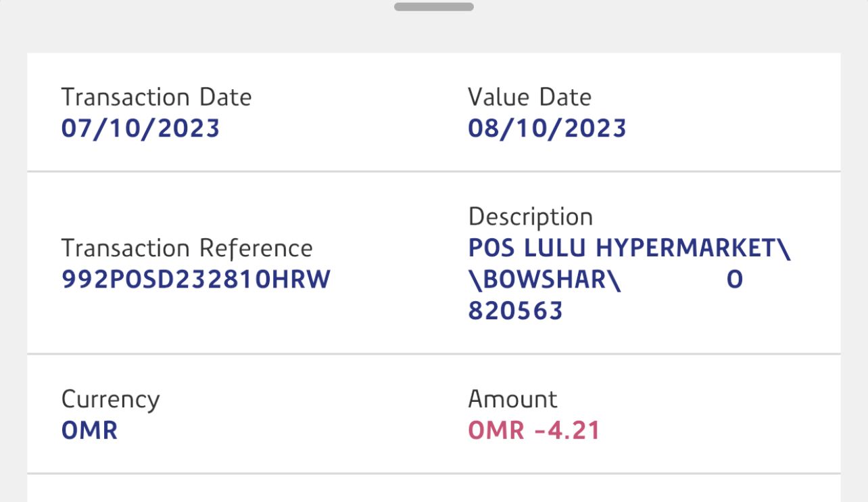Click the empty row below Currency and Amount
Image resolution: width=868 pixels, height=502 pixels.
click(x=433, y=488)
